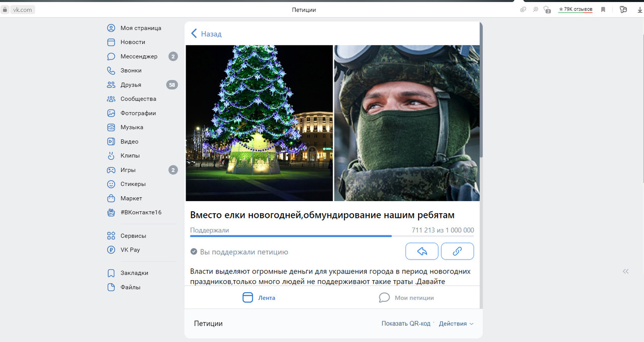Go back with the Назад link
Viewport: 644px width, 342px height.
click(206, 34)
